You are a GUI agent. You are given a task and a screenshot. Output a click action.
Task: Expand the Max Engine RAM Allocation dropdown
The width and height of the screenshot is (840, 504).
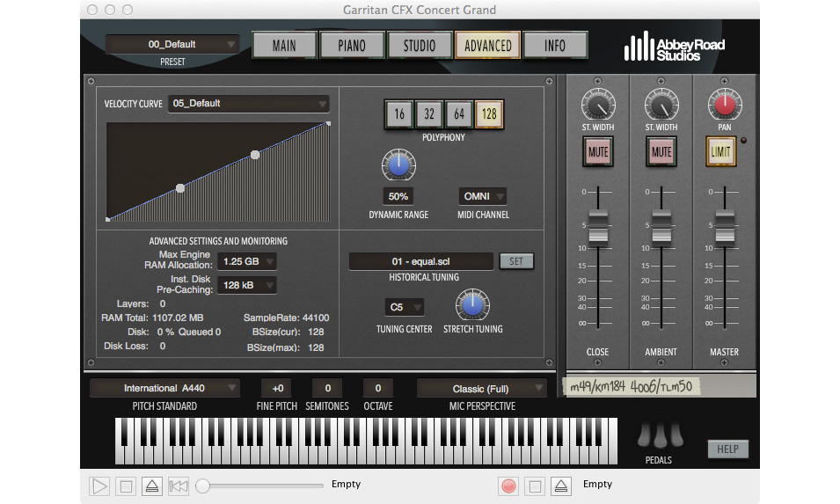[248, 261]
